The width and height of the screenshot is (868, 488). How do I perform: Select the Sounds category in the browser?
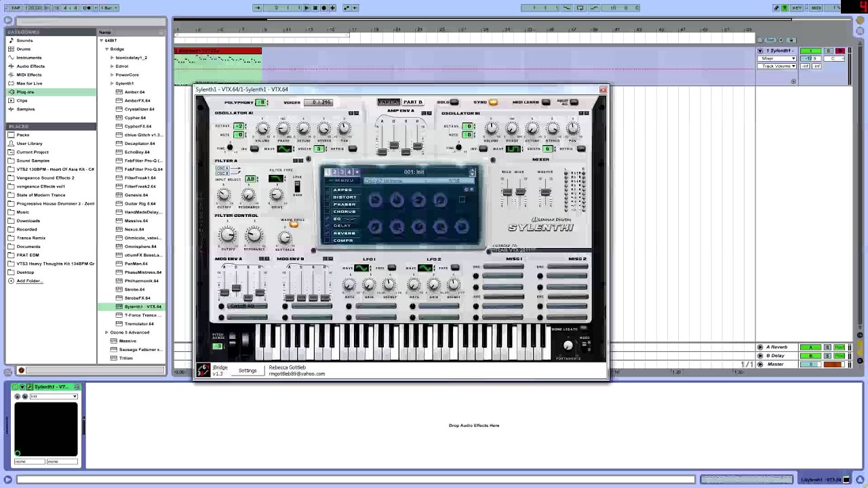click(x=24, y=40)
